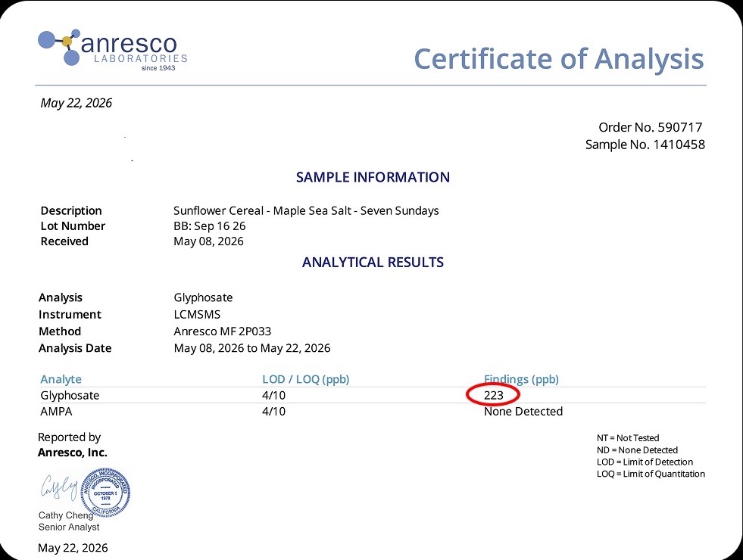Click the Certificate of Analysis title
This screenshot has width=743, height=560.
coord(559,59)
